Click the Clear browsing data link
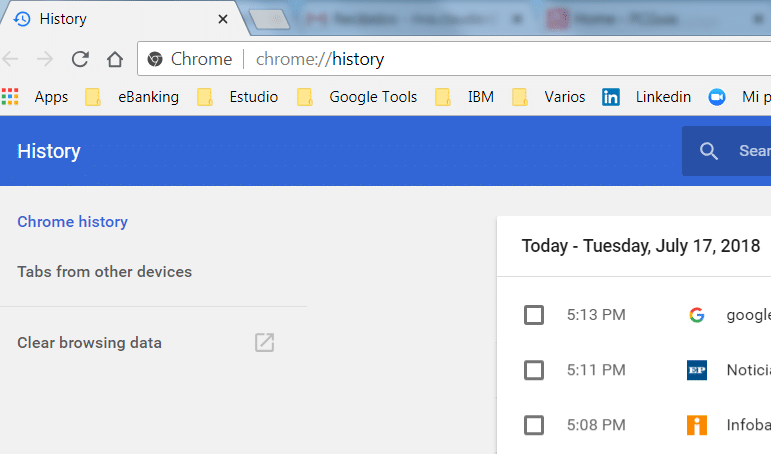Image resolution: width=771 pixels, height=454 pixels. (89, 343)
